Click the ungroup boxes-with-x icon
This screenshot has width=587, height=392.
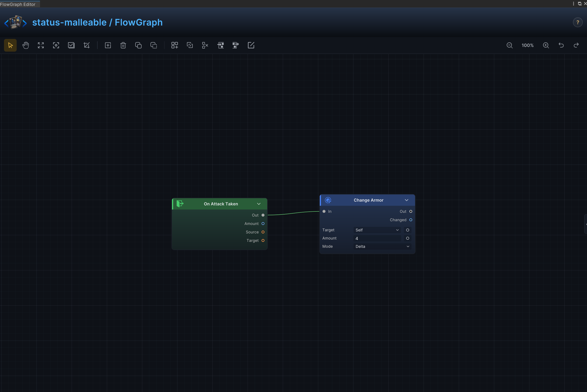pos(205,45)
